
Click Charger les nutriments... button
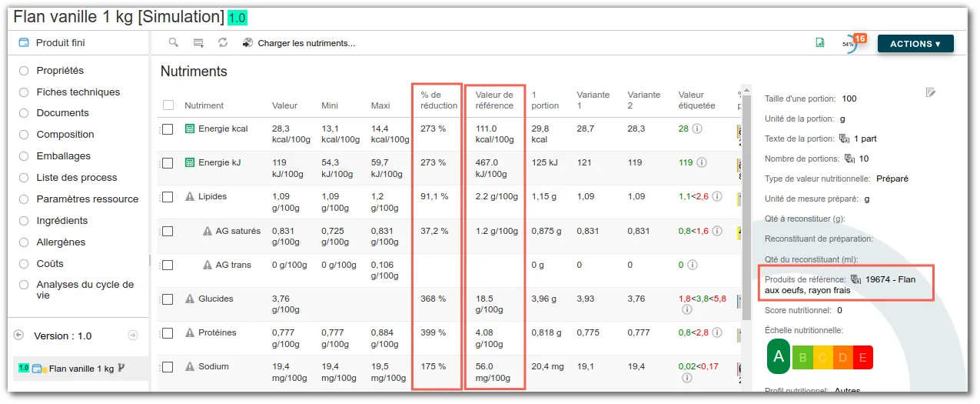[306, 43]
